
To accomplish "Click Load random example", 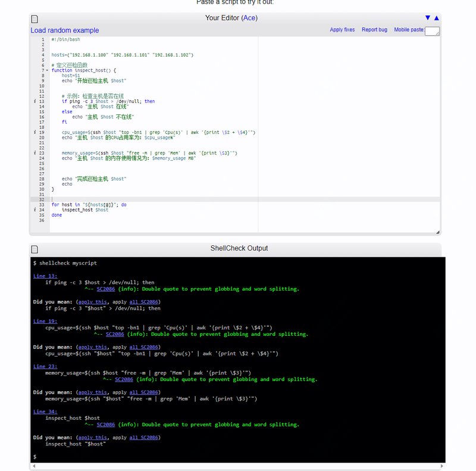I will pos(65,30).
